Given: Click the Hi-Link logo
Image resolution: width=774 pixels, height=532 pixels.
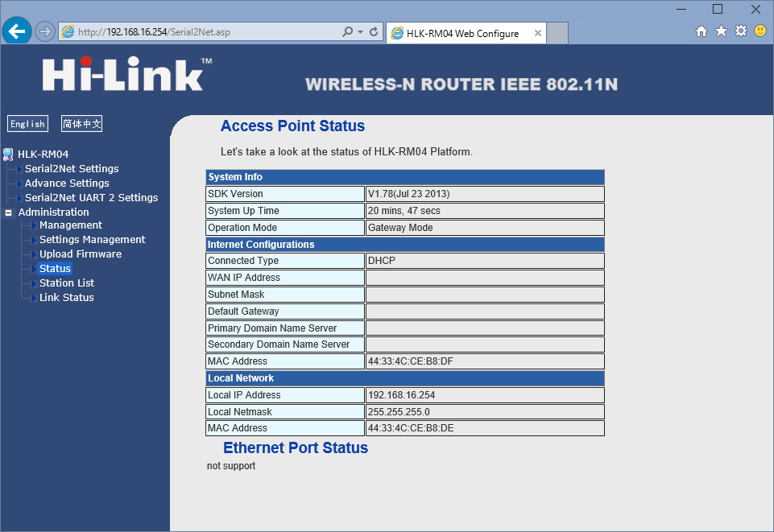Looking at the screenshot, I should point(127,75).
